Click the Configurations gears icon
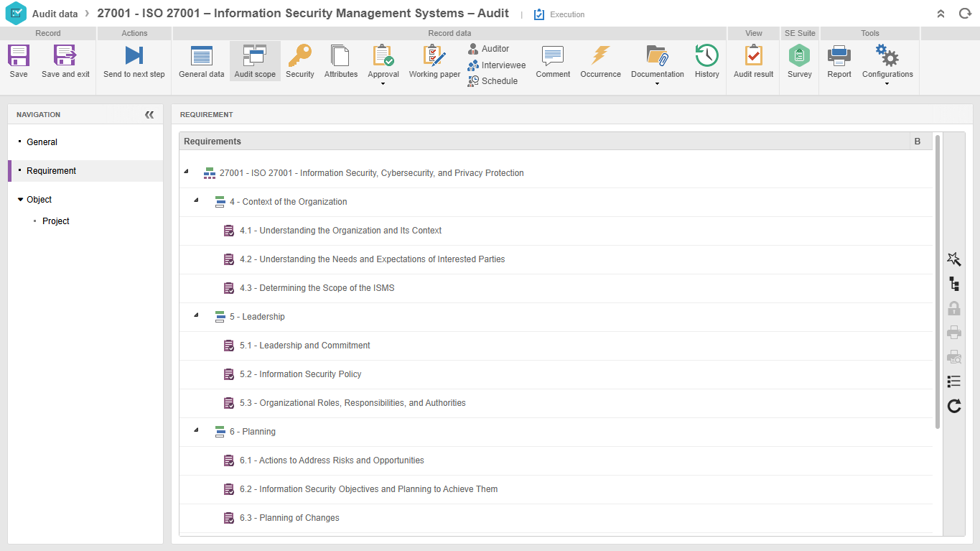The image size is (980, 551). pos(887,56)
